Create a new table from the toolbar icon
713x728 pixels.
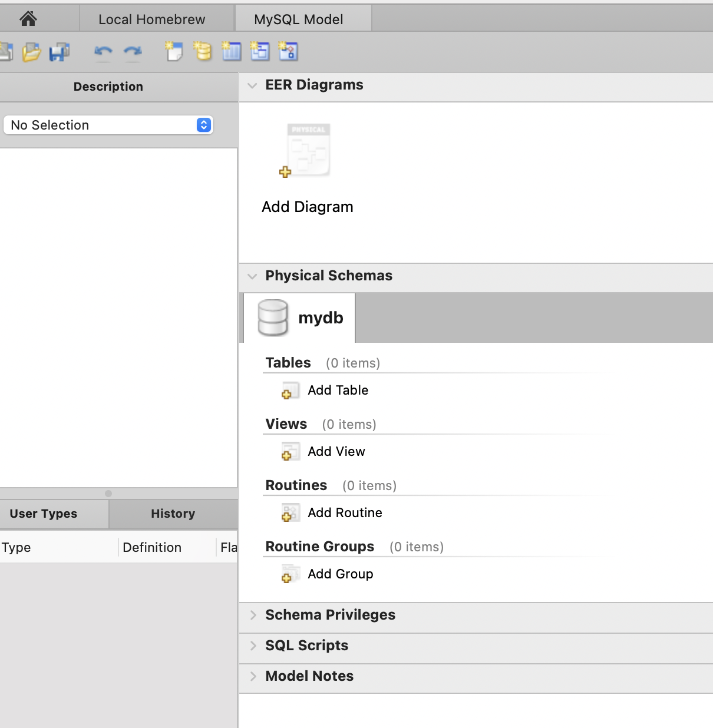(232, 52)
